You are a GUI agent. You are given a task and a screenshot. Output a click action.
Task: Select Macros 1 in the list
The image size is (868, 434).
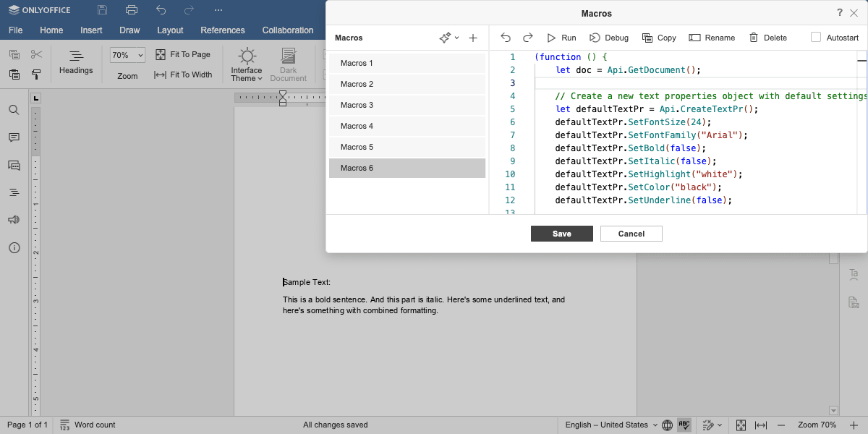[x=407, y=63]
